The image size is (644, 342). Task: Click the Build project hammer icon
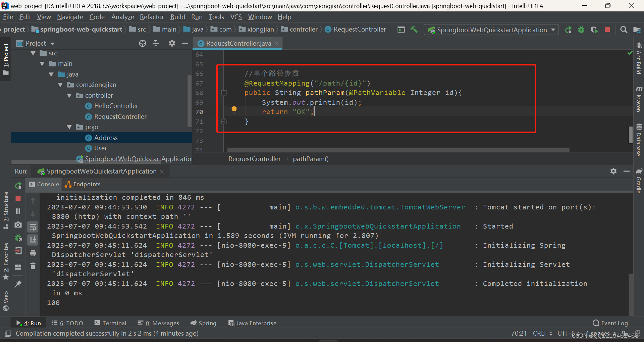pos(414,30)
